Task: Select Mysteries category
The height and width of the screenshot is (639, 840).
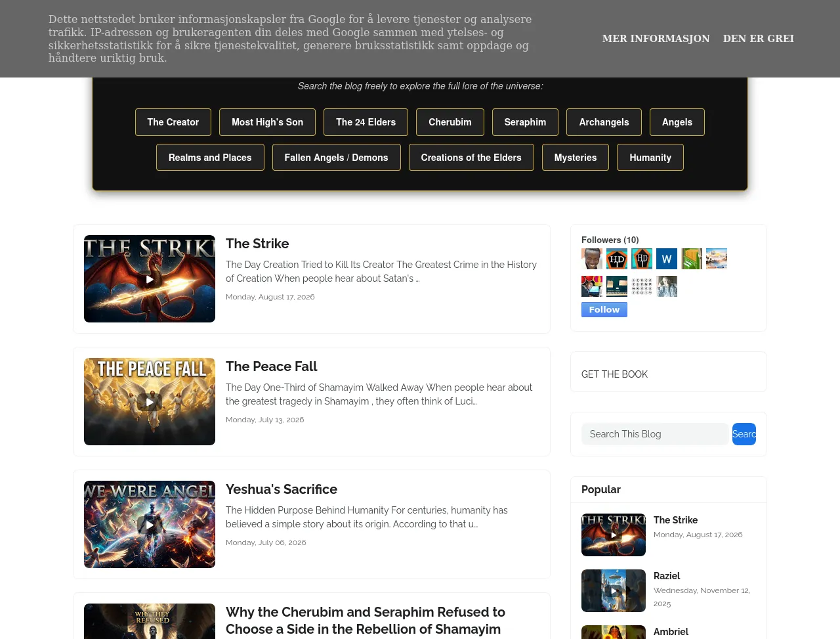Action: click(x=576, y=158)
